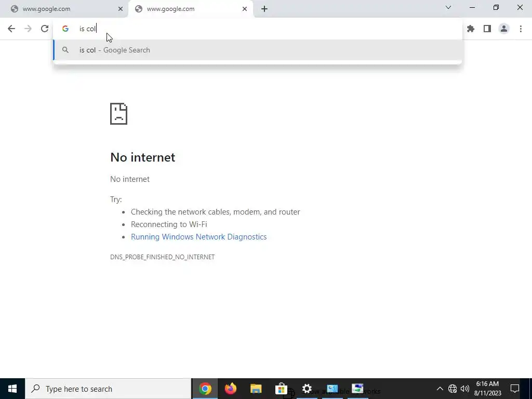This screenshot has height=399, width=532.
Task: Toggle the browser side panel icon
Action: tap(487, 29)
